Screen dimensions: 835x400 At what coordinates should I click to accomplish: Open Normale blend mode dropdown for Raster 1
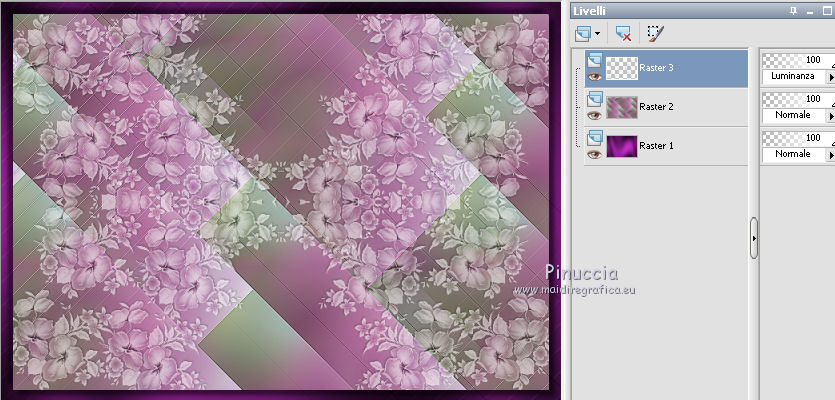pos(793,154)
